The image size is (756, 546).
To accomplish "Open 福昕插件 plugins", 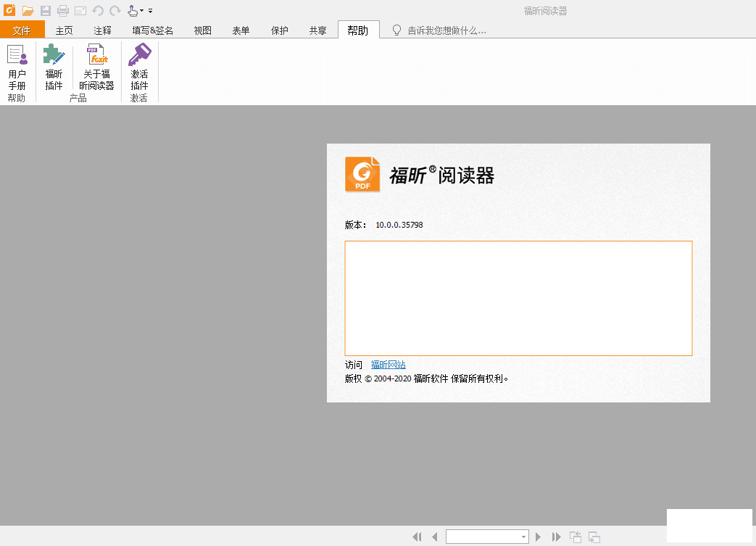I will tap(54, 67).
